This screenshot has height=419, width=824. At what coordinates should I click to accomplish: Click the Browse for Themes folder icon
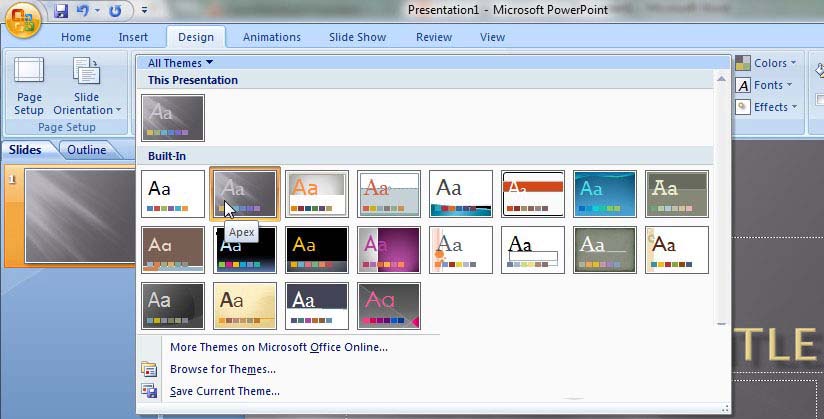point(149,370)
